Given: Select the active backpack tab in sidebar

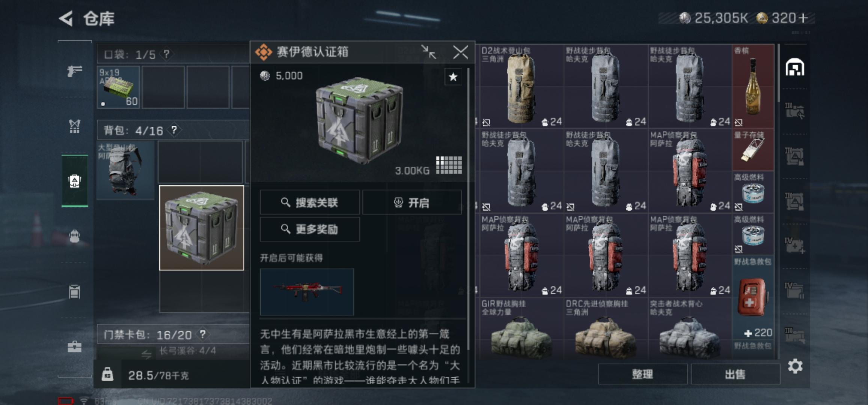Looking at the screenshot, I should coord(75,181).
